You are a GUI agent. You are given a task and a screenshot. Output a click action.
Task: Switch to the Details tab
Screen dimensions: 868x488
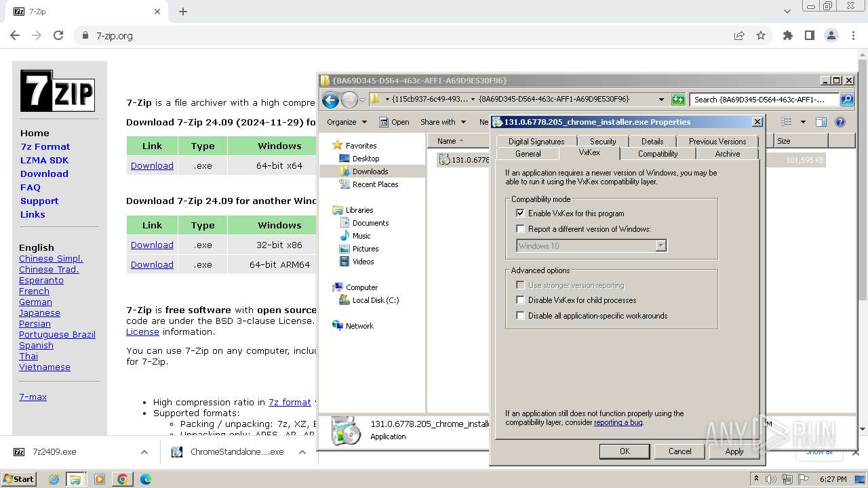pos(652,142)
